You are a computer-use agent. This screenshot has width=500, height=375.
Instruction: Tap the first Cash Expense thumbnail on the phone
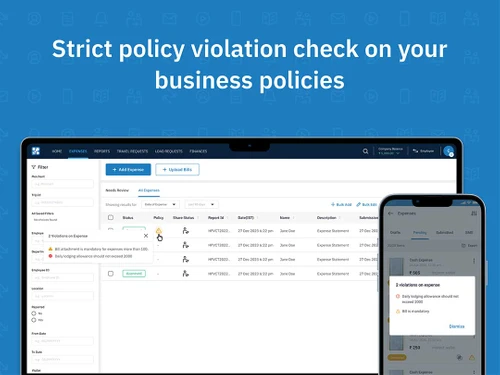tap(397, 267)
